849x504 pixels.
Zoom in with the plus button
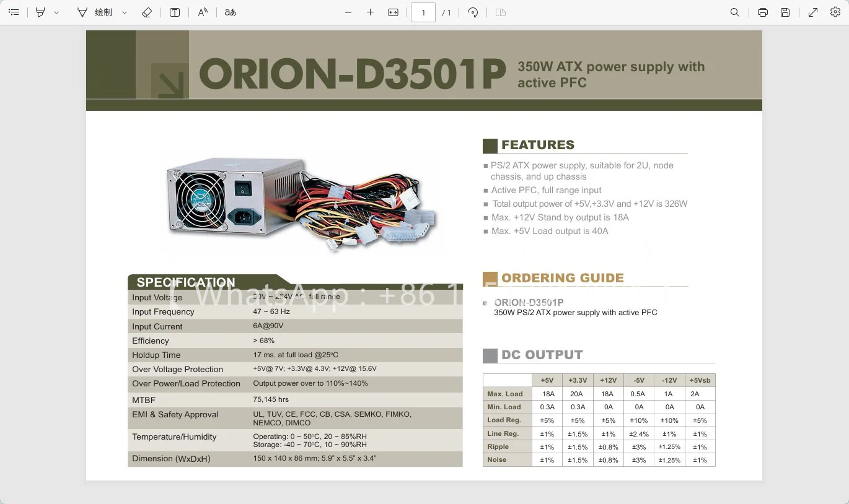pyautogui.click(x=371, y=12)
